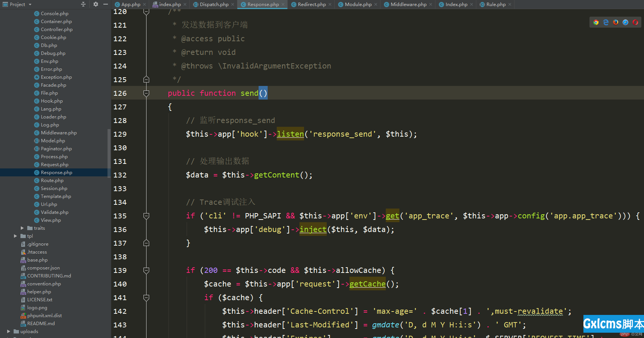
Task: Open View.php file
Action: click(x=51, y=220)
